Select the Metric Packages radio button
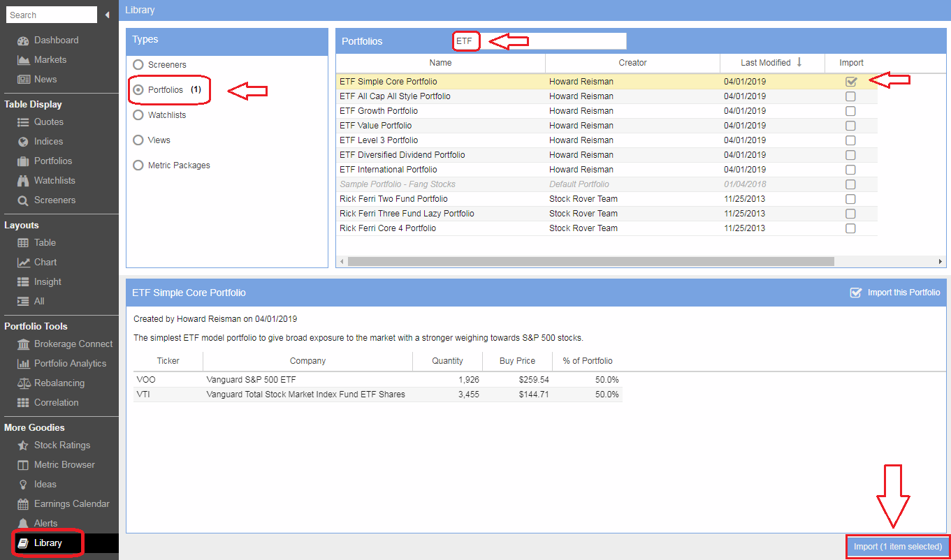This screenshot has width=951, height=560. click(138, 165)
